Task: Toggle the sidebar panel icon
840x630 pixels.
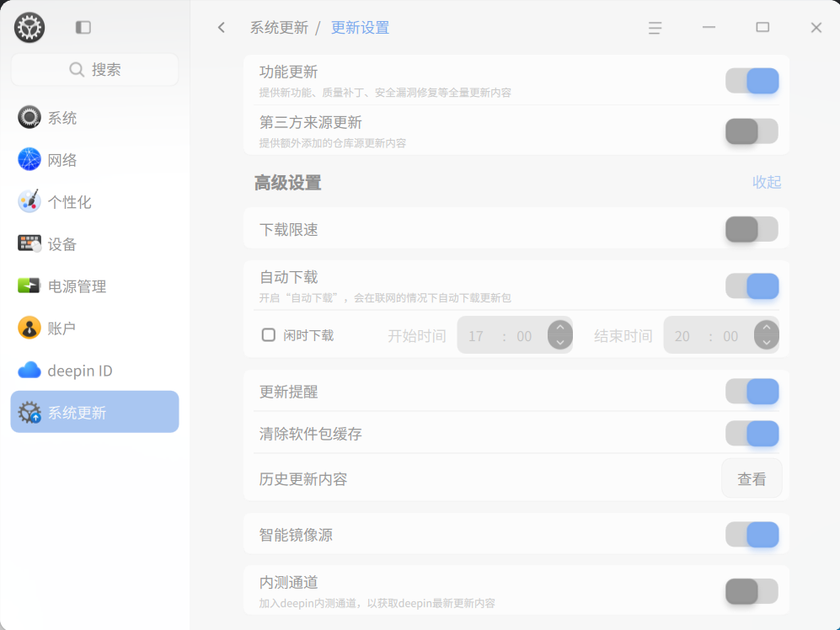Action: (83, 27)
